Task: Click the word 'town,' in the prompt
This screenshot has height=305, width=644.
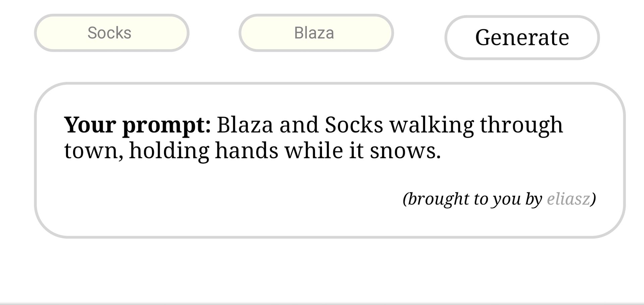Action: [x=94, y=151]
